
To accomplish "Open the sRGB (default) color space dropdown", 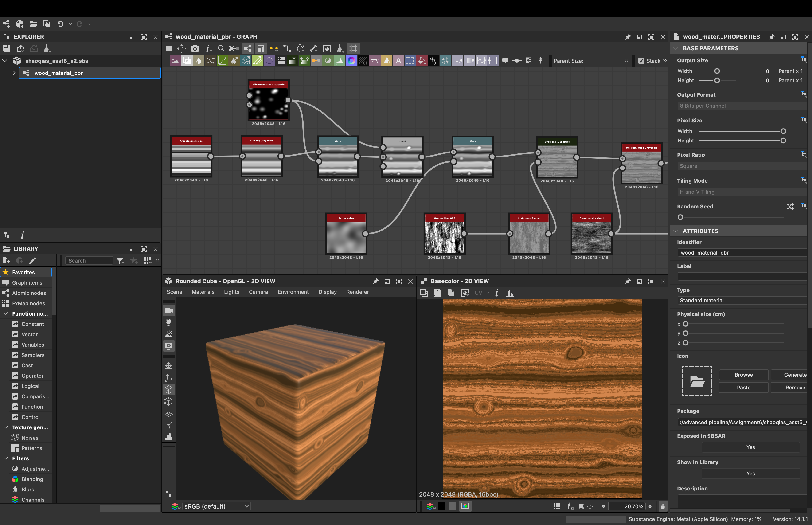I will click(x=216, y=506).
